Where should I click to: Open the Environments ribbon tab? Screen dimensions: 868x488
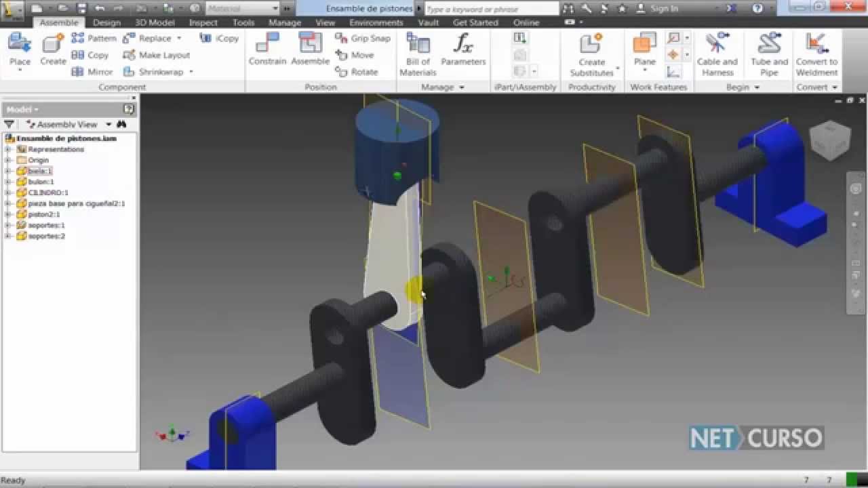[376, 22]
